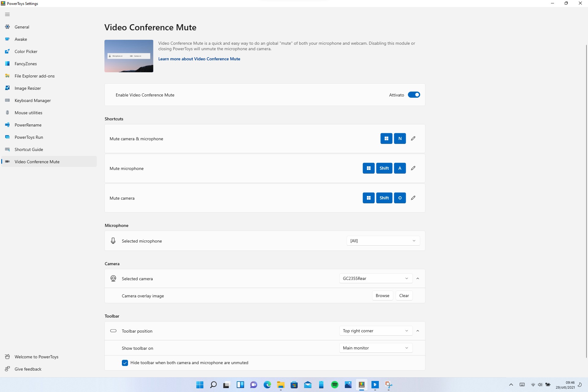The image size is (588, 392).
Task: Click the Video Conference Mute preview image
Action: tap(129, 56)
